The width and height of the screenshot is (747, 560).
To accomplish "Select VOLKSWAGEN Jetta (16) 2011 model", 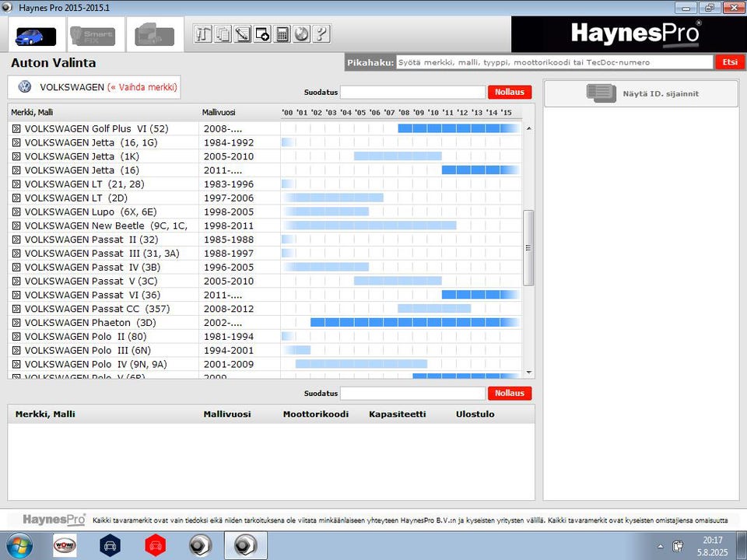I will point(82,170).
